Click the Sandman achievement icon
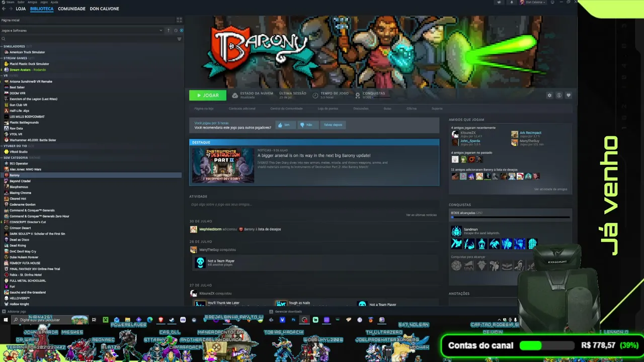This screenshot has width=644, height=362. click(x=456, y=231)
